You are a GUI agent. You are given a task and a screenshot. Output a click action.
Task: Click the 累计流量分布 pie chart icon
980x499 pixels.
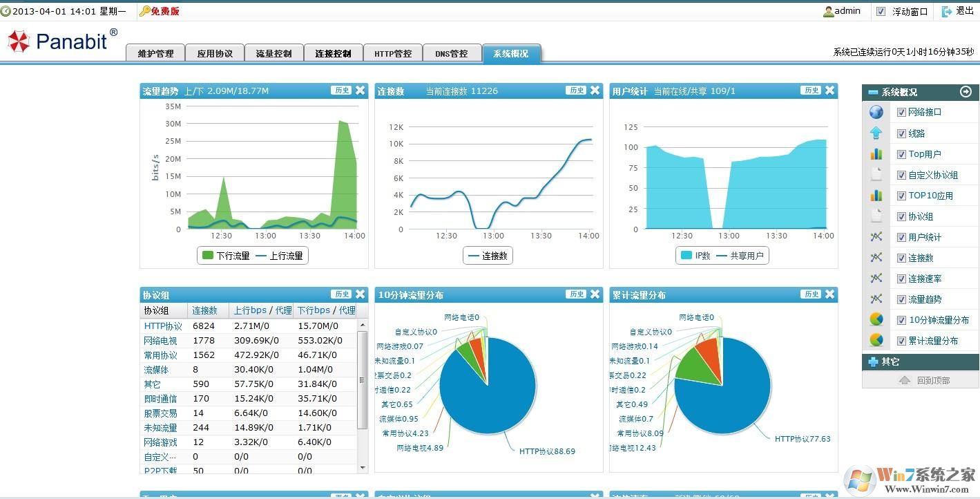tap(876, 340)
